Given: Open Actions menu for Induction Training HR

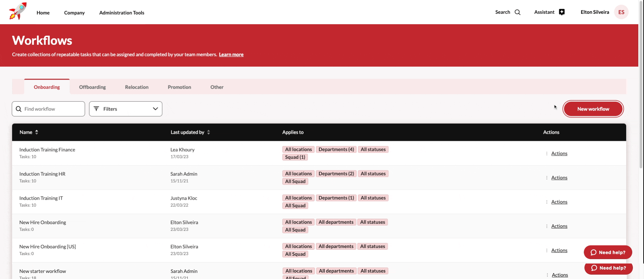Looking at the screenshot, I should click(x=559, y=178).
